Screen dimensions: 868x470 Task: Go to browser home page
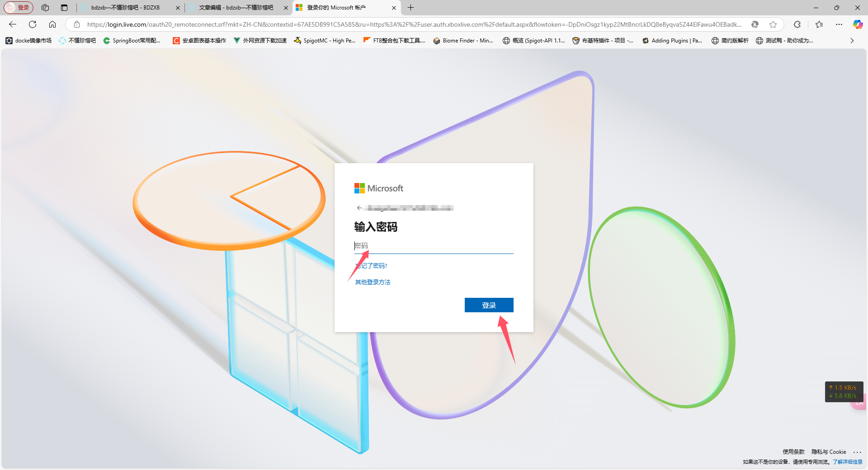52,24
